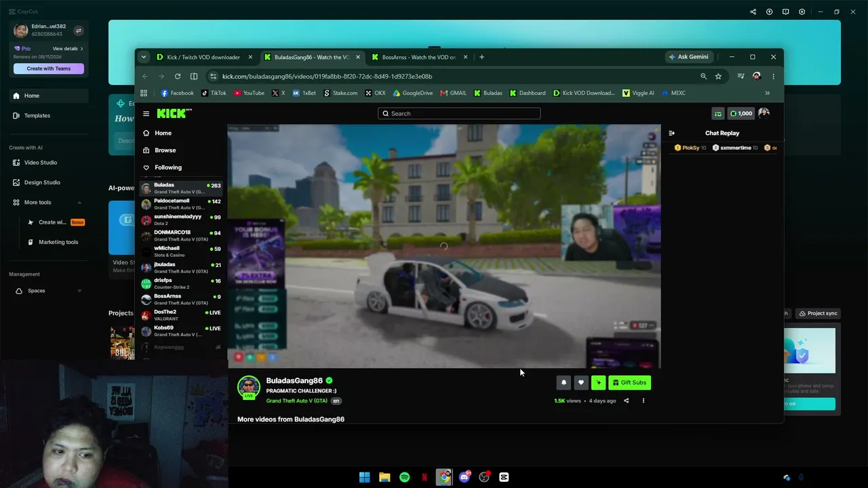Screen dimensions: 868x488
Task: Click the Gift Subs button
Action: point(629,383)
